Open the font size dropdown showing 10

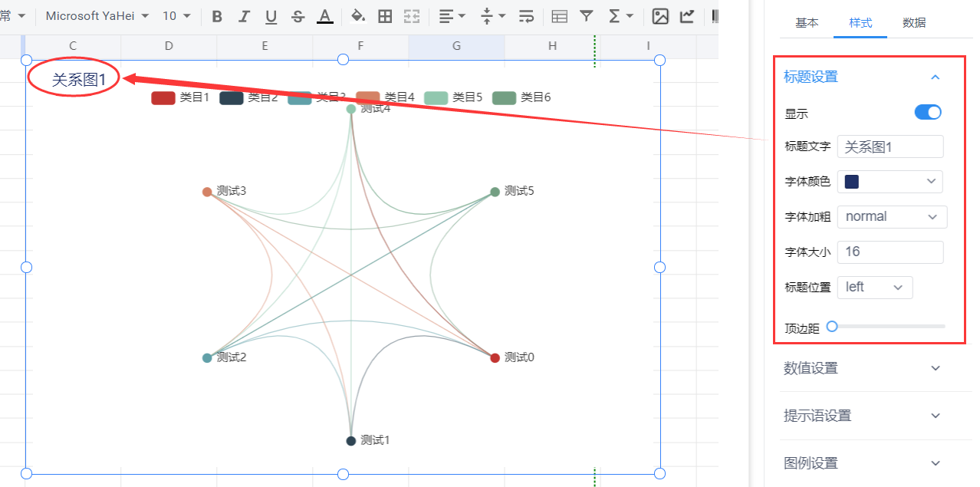pyautogui.click(x=176, y=16)
